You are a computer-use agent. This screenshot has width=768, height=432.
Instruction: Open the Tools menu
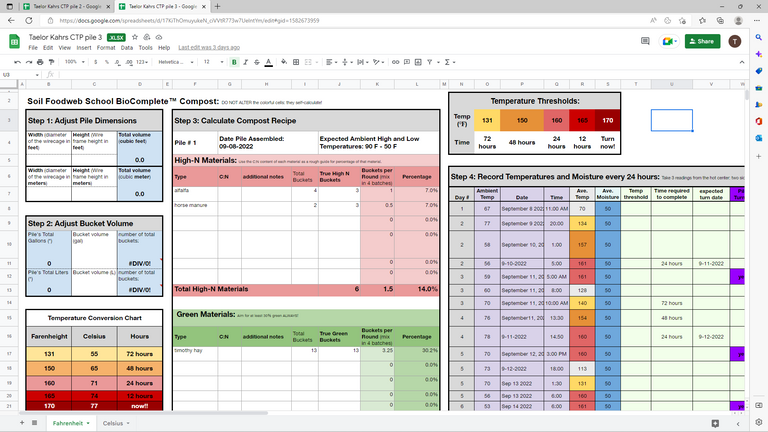(145, 48)
